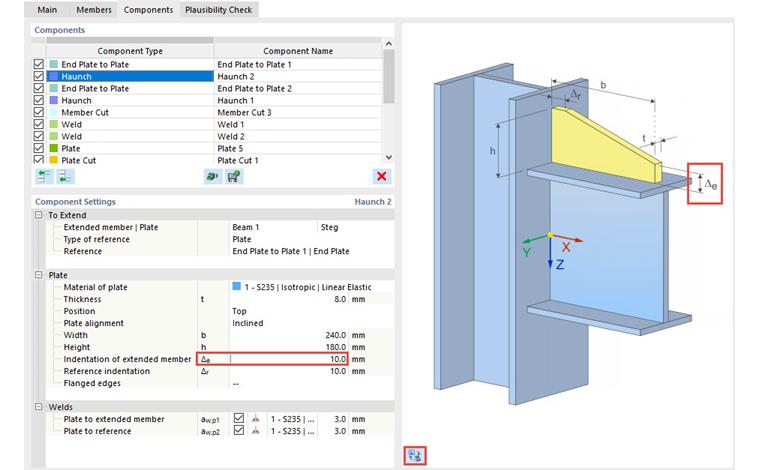Select the Member Cut 3 name cell

pyautogui.click(x=298, y=112)
